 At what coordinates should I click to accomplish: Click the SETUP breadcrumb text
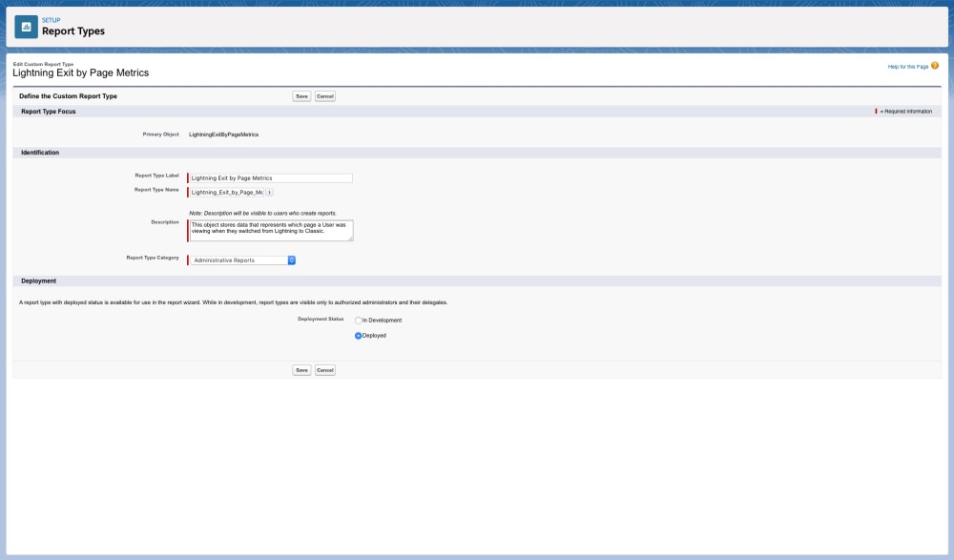52,20
